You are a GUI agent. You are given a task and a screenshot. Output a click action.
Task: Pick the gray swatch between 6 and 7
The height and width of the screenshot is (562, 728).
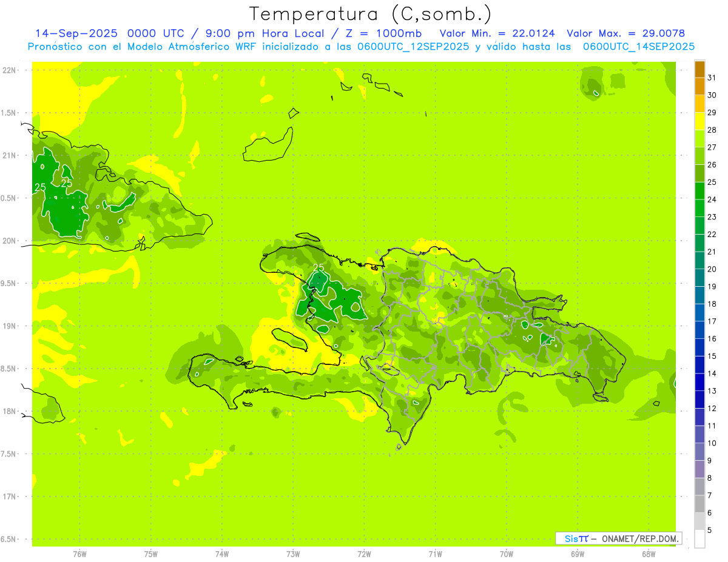tap(699, 504)
